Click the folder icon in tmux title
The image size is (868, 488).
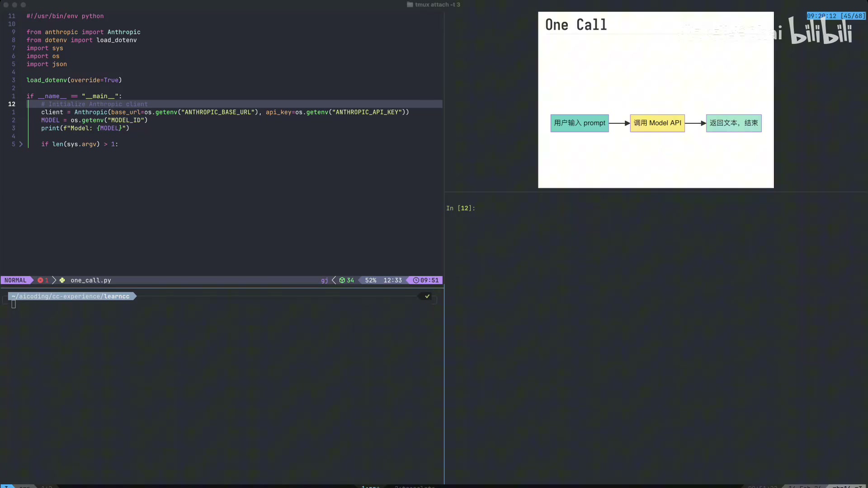410,5
